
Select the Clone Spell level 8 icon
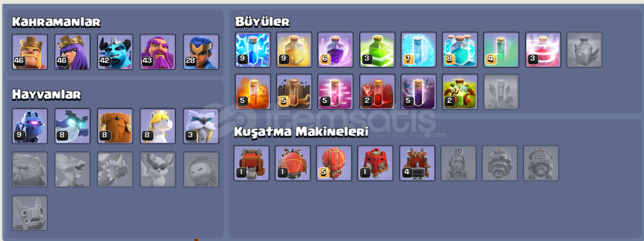460,49
